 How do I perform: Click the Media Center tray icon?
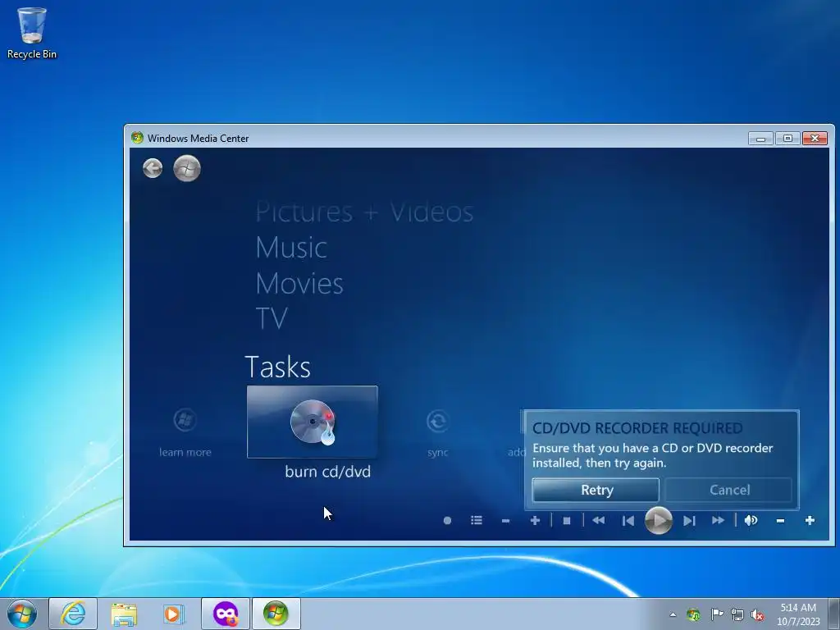[693, 614]
